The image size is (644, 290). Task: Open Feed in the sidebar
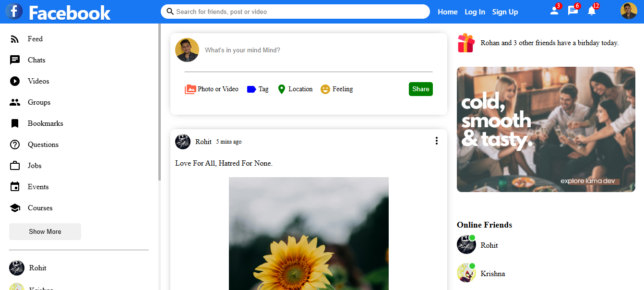click(35, 39)
